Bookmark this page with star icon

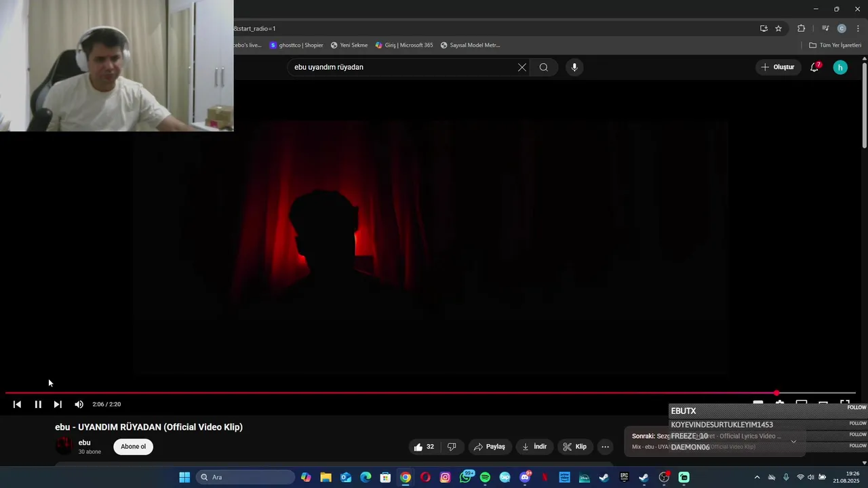pyautogui.click(x=778, y=28)
